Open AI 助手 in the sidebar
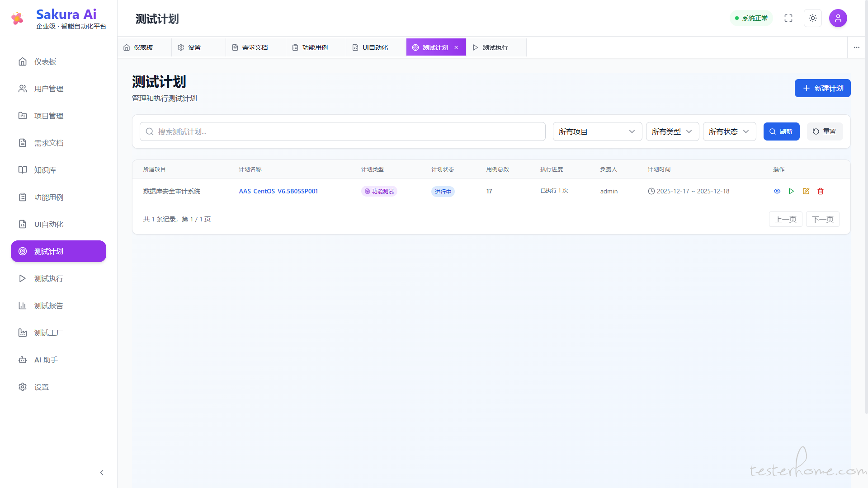 tap(46, 360)
